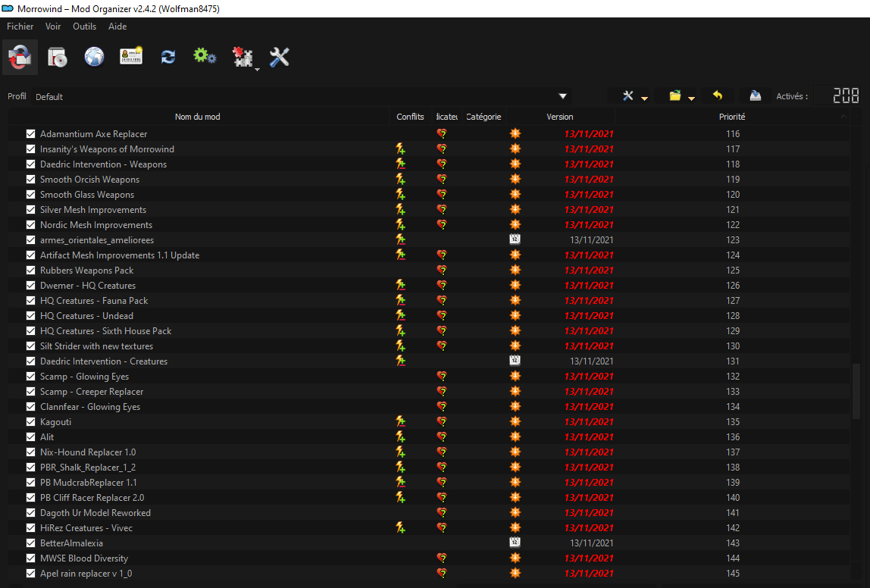Viewport: 870px width, 588px height.
Task: Open the Fichier menu
Action: point(20,27)
